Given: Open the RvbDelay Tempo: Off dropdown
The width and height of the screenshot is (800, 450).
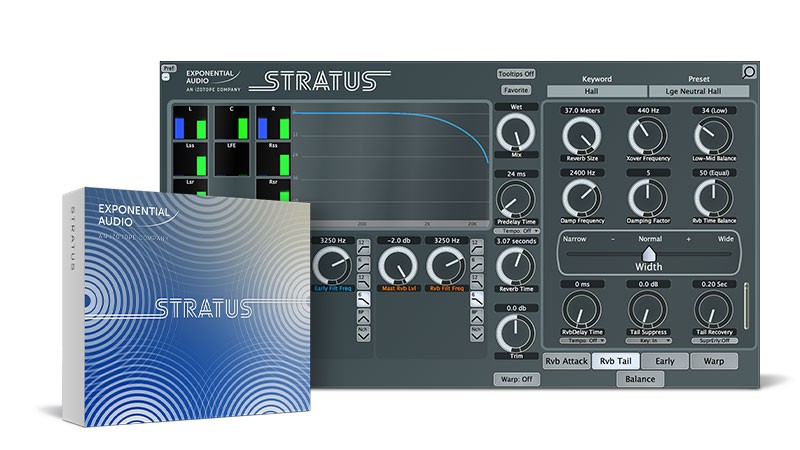Looking at the screenshot, I should pos(582,340).
